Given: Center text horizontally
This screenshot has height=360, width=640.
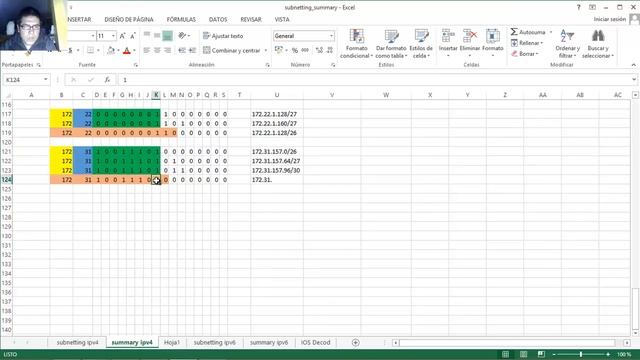Looking at the screenshot, I should pyautogui.click(x=157, y=50).
